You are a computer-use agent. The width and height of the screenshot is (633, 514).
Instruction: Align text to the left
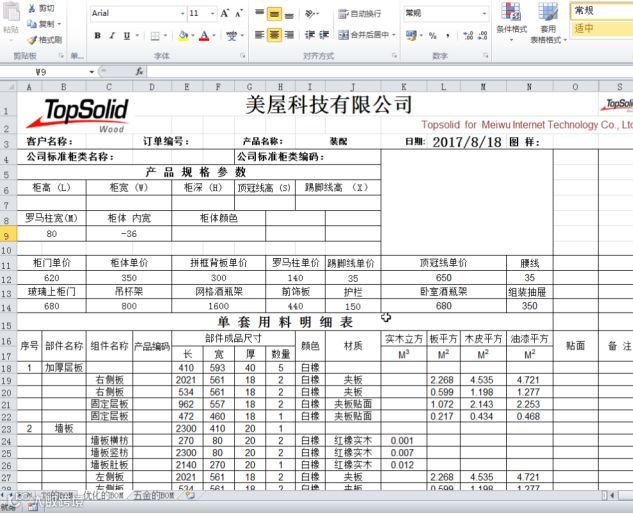[x=259, y=35]
